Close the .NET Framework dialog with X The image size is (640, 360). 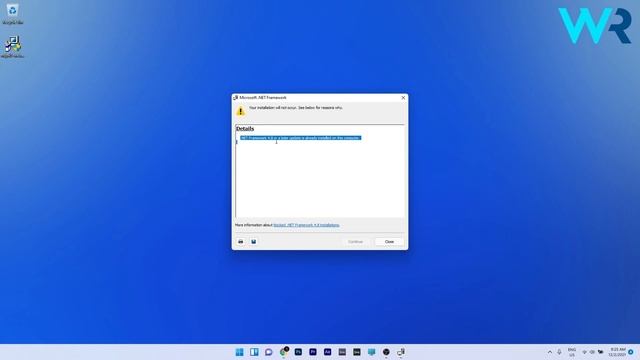403,98
